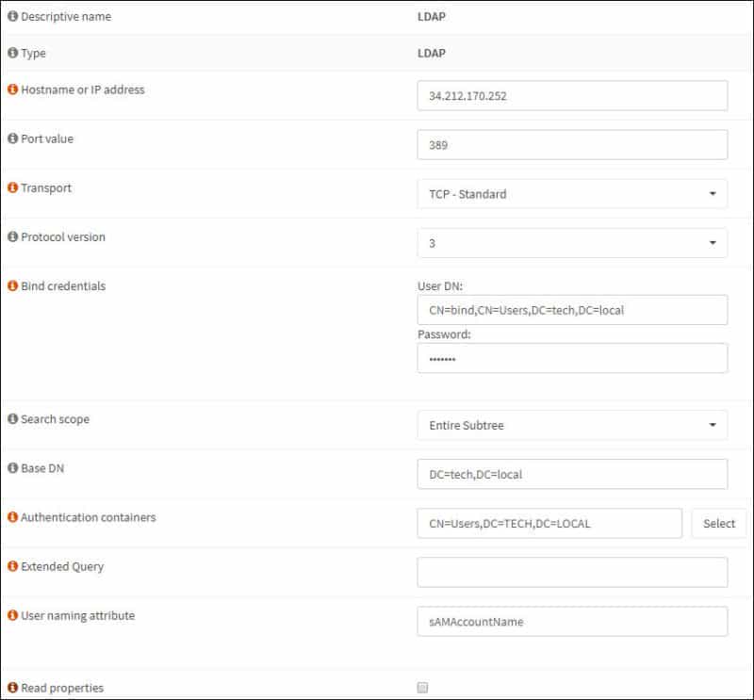Show help for Port value

tap(13, 139)
